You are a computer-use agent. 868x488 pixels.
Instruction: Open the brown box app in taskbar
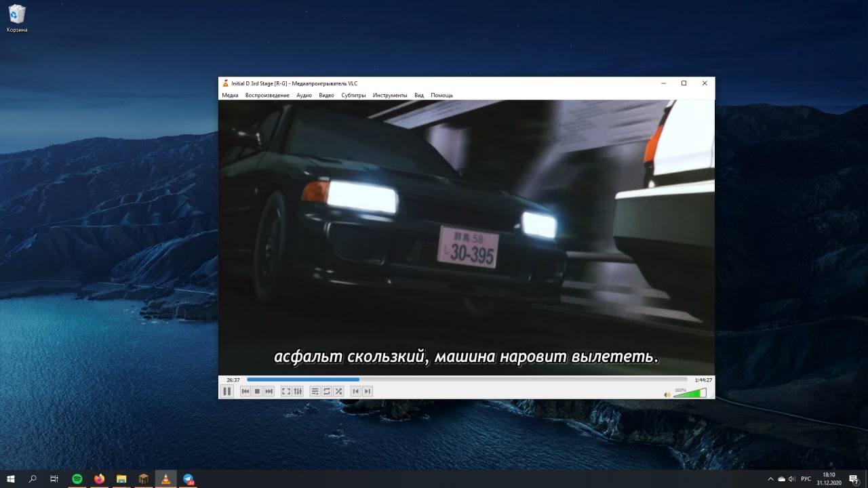(143, 479)
